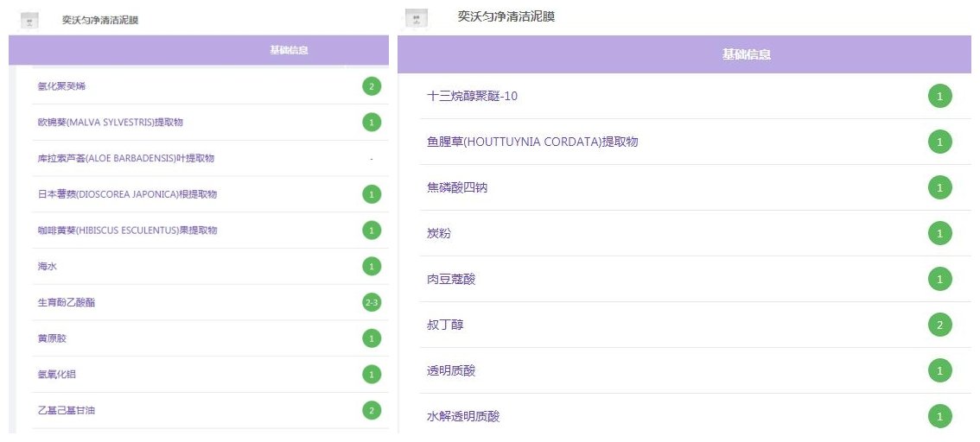Viewport: 980px width, 442px height.
Task: Click the 2-3 rating badge for 生育酚乙酸酯
Action: (371, 302)
